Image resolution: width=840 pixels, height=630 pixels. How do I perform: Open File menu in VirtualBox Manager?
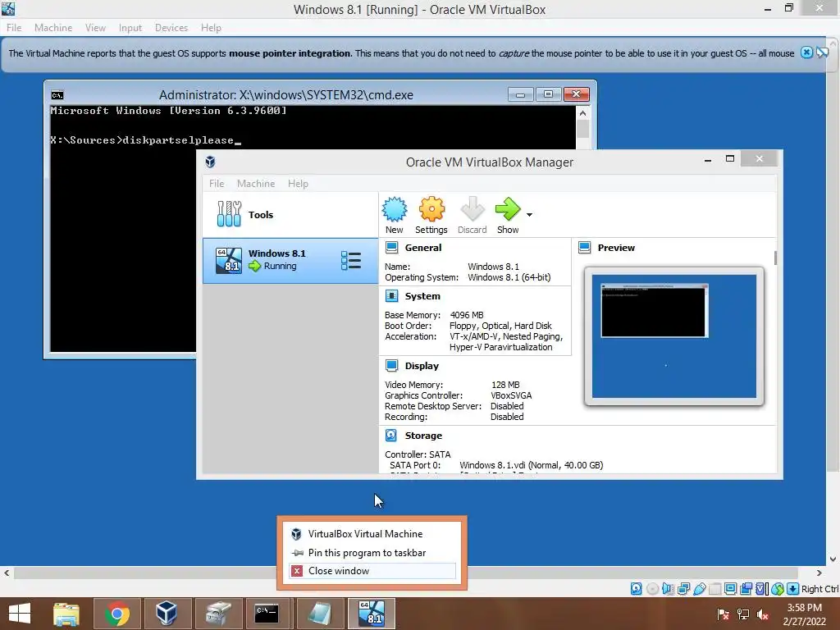click(217, 183)
